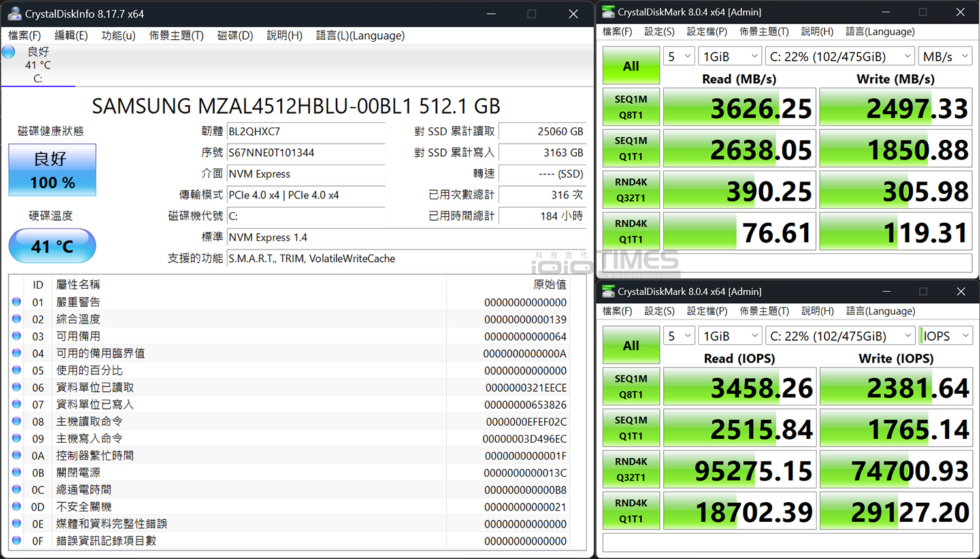The image size is (980, 559).
Task: Click the upper CrystalDiskMark window's title icon
Action: coord(608,12)
